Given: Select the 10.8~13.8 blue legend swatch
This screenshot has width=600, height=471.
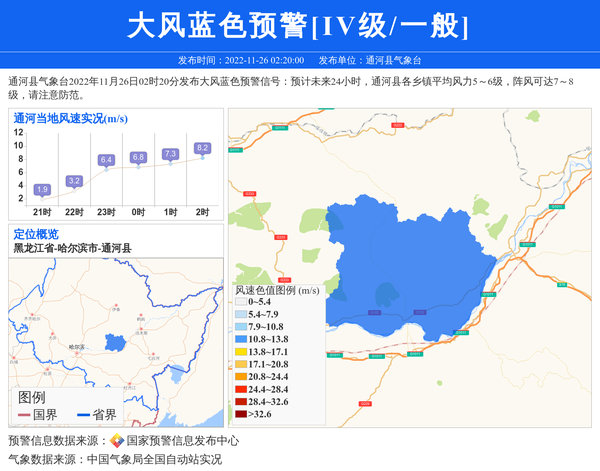Looking at the screenshot, I should [x=241, y=340].
